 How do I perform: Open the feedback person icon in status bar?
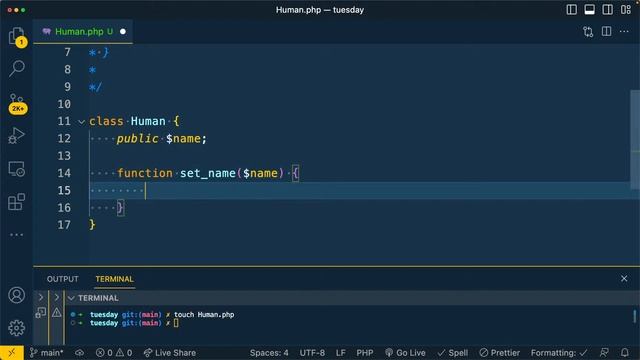[x=604, y=353]
